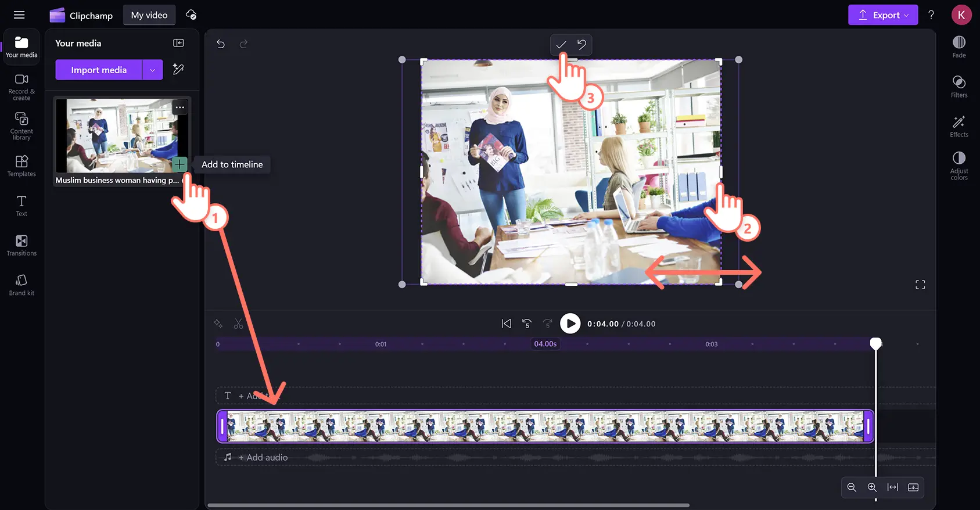Open the Effects panel

pyautogui.click(x=959, y=126)
